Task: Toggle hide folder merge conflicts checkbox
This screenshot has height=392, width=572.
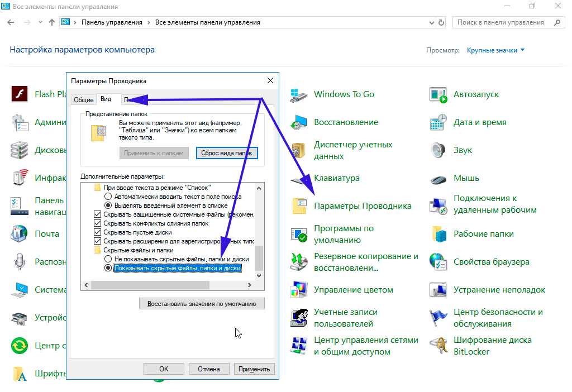Action: [97, 223]
